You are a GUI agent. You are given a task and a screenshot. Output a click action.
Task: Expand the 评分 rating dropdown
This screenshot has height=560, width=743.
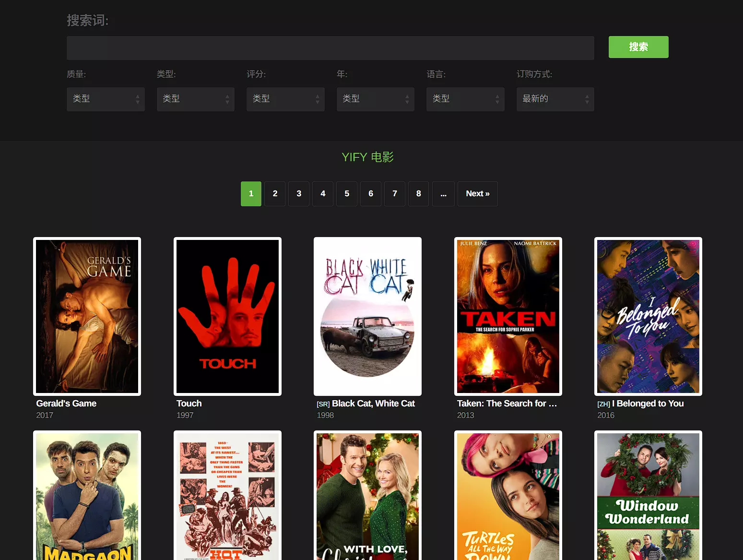pyautogui.click(x=285, y=99)
